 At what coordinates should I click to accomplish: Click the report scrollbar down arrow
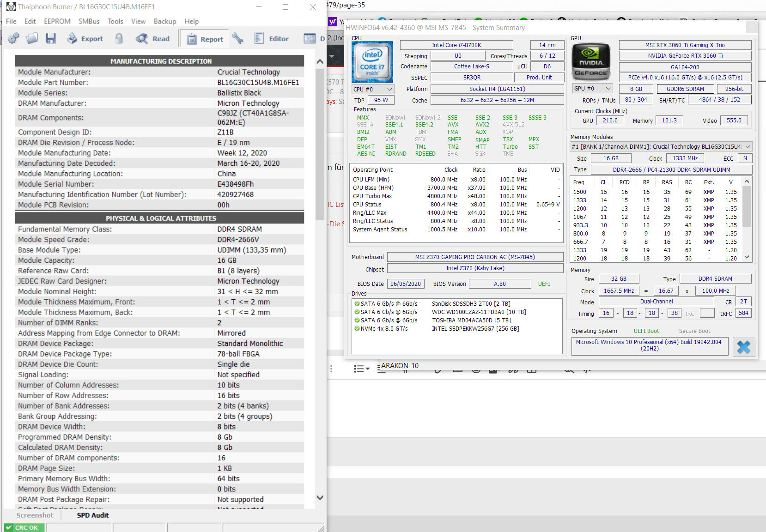320,498
